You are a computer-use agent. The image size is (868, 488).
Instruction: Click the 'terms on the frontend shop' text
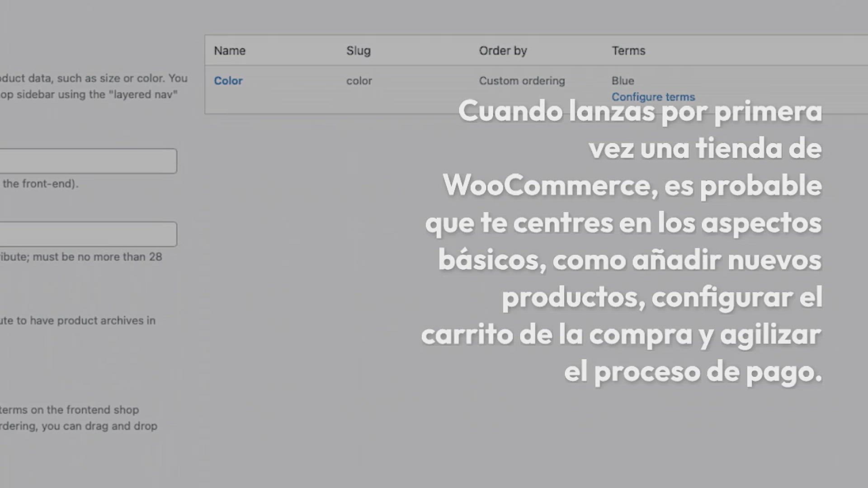(69, 410)
